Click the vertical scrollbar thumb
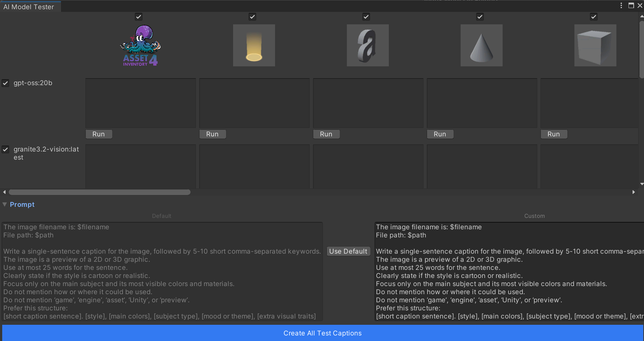The height and width of the screenshot is (341, 644). coord(642,49)
